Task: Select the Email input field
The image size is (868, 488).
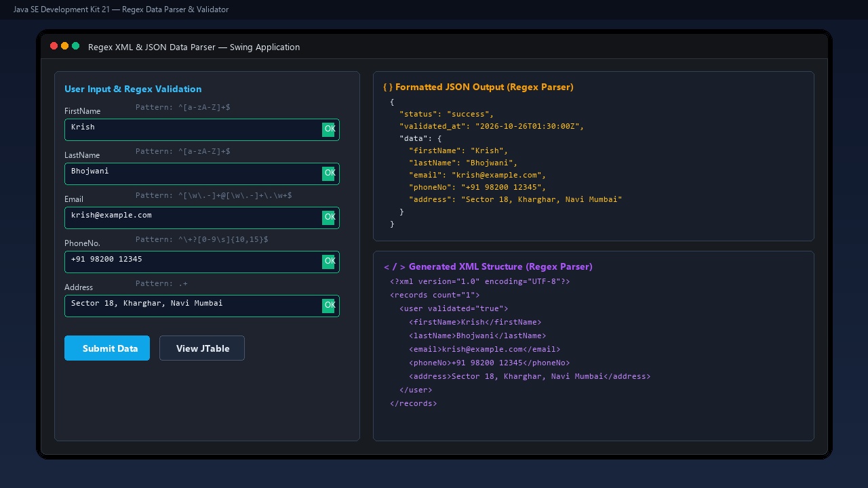Action: [201, 218]
